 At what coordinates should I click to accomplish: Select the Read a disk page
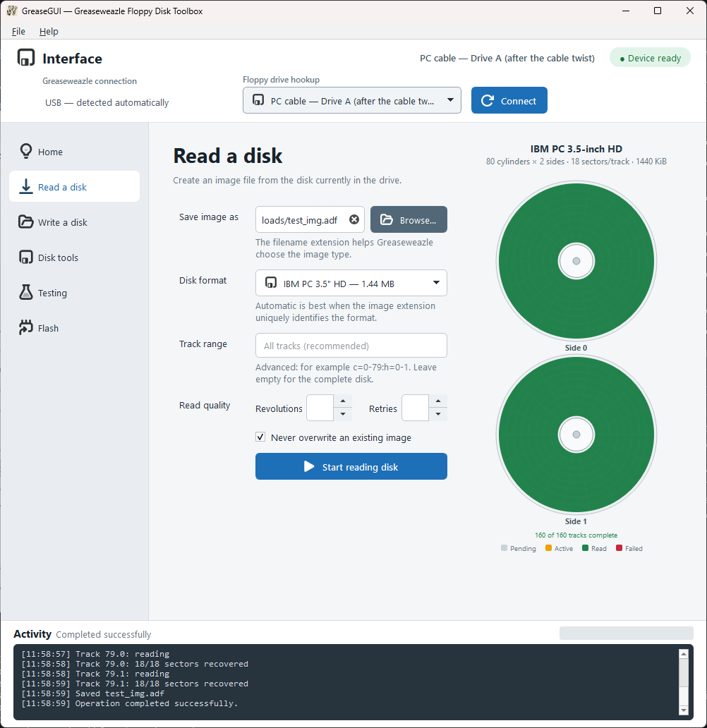click(74, 186)
